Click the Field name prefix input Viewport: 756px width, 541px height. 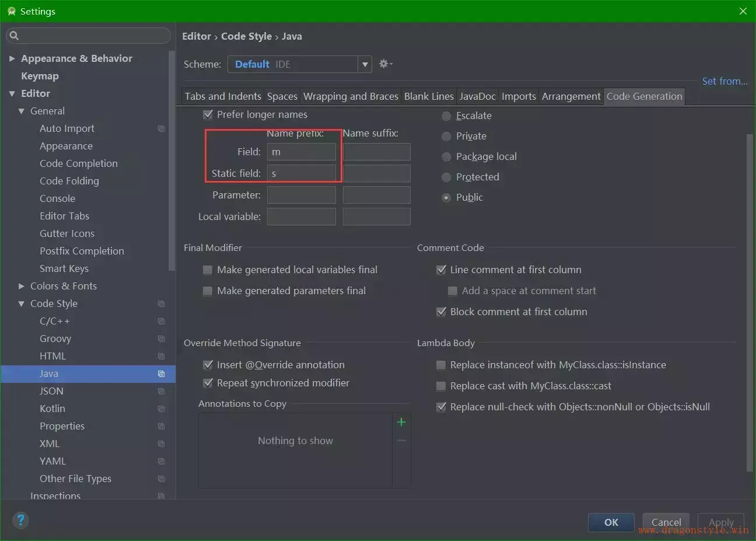tap(302, 152)
